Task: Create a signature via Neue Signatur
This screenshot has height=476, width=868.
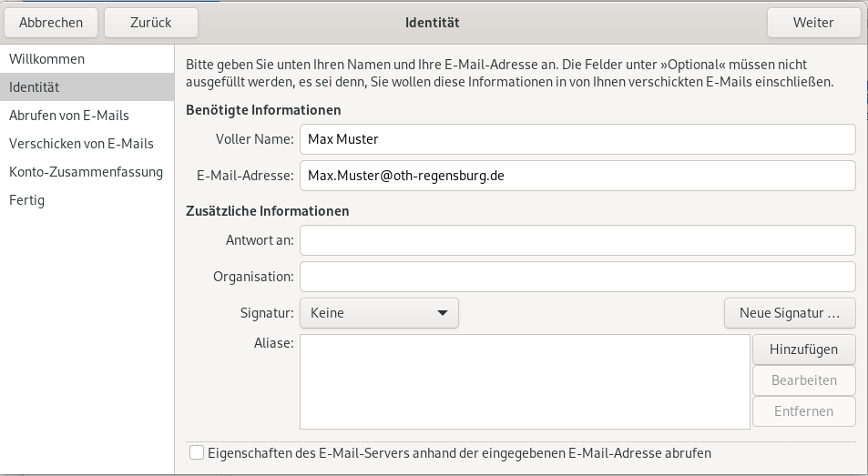Action: (x=790, y=313)
